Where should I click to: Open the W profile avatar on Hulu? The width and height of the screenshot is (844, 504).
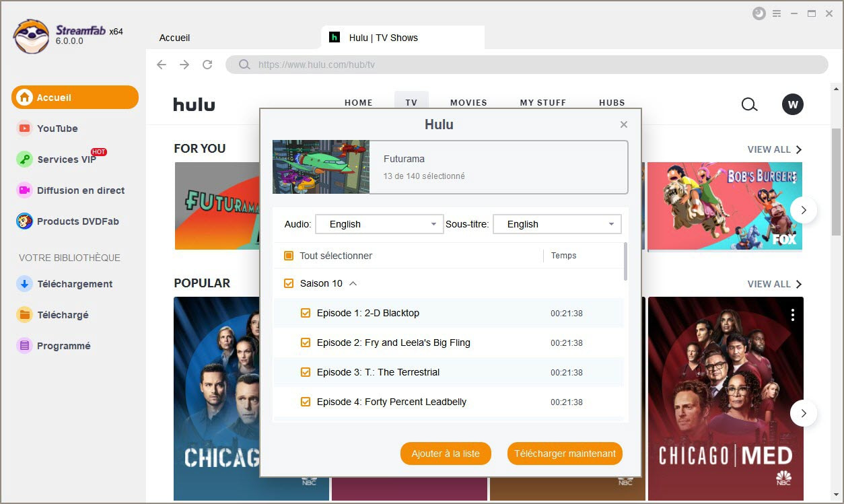pyautogui.click(x=793, y=104)
